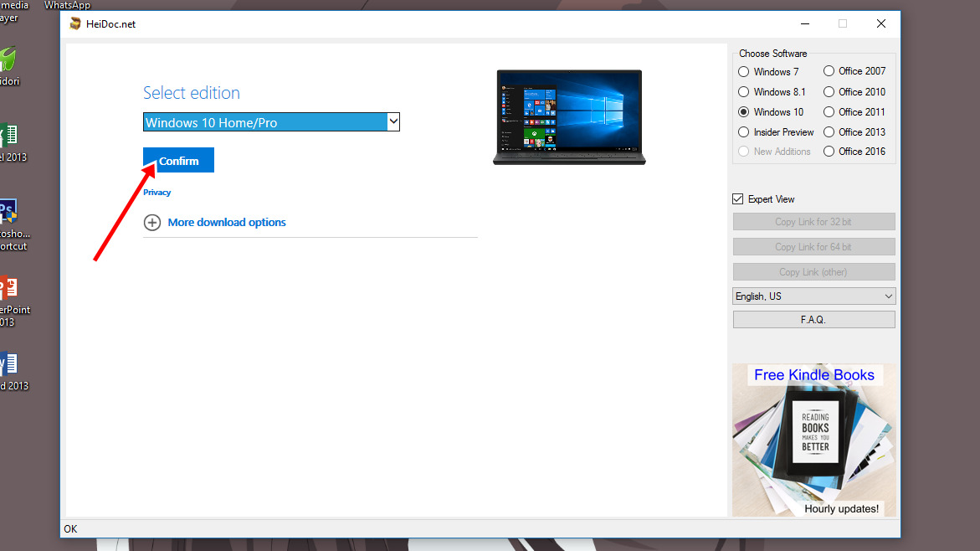Click the HeiDoc.net treasure chest title icon
This screenshot has height=551, width=980.
tap(75, 24)
